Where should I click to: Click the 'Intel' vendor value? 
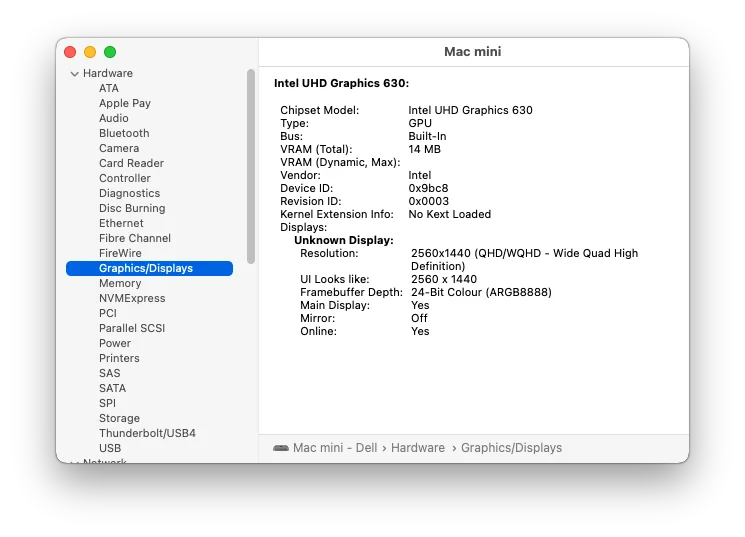420,175
